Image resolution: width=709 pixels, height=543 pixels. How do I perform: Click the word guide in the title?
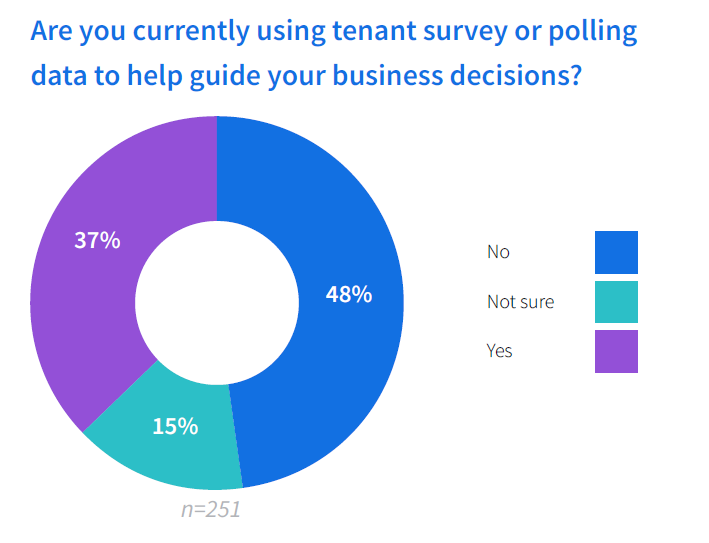pos(225,76)
